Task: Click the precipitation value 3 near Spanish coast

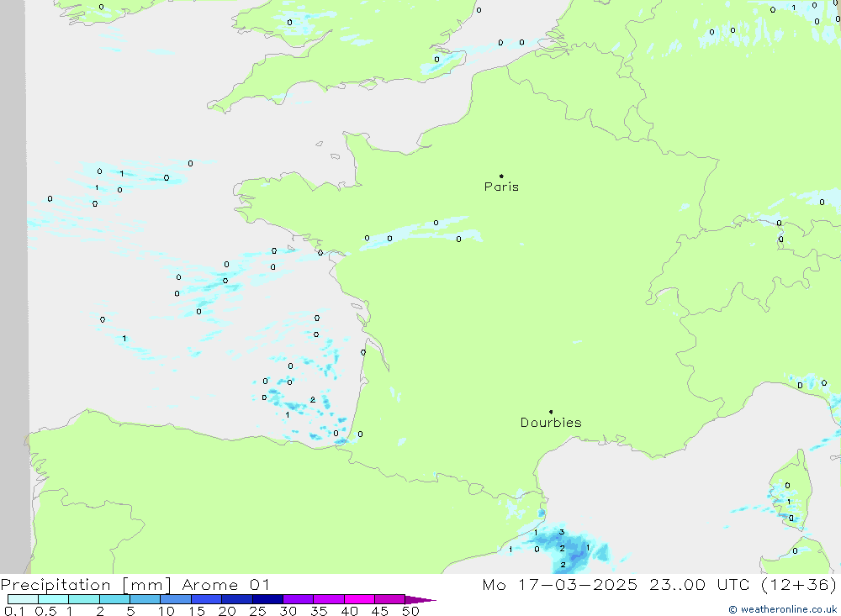Action: [562, 532]
